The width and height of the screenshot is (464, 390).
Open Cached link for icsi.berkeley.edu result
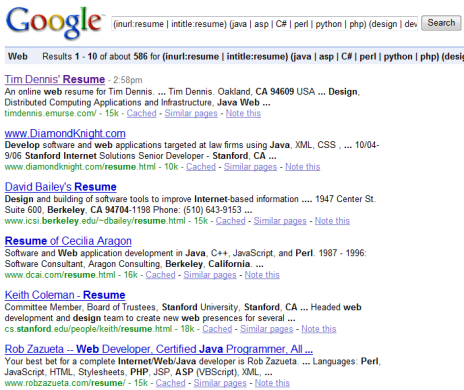[230, 221]
